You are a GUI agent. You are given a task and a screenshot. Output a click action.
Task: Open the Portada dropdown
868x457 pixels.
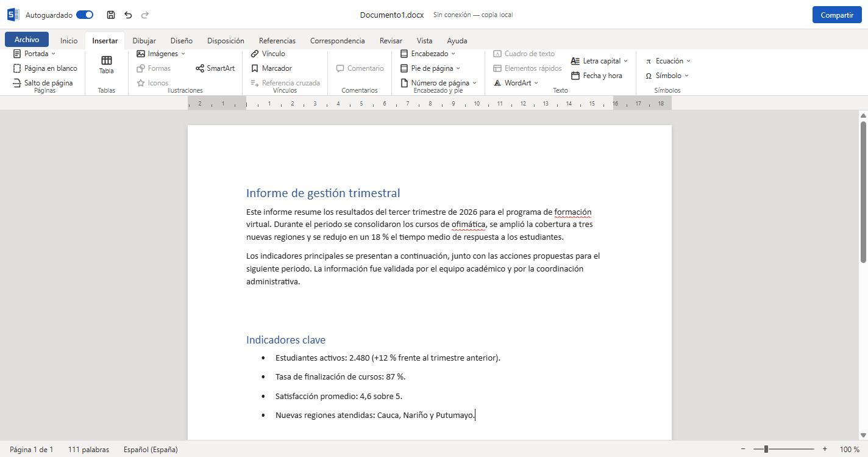34,54
